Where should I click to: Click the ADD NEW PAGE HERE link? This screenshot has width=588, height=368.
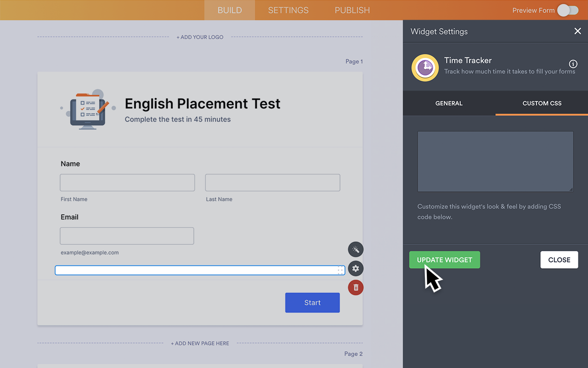(200, 343)
